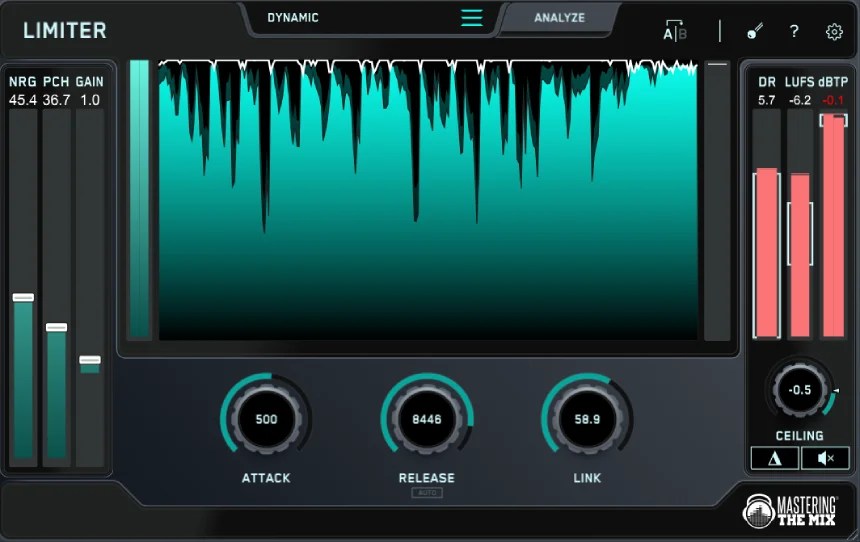Click the NRG slider handle

[x=24, y=297]
